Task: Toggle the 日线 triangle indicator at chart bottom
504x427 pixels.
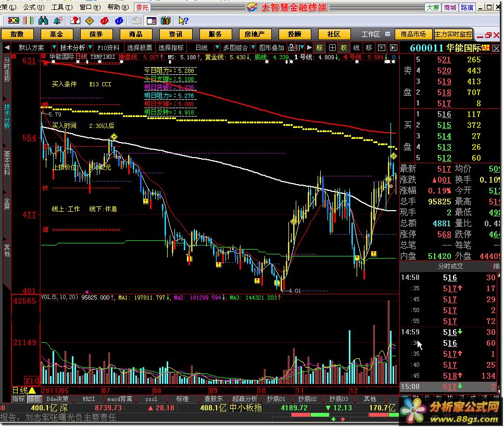Action: click(x=32, y=391)
